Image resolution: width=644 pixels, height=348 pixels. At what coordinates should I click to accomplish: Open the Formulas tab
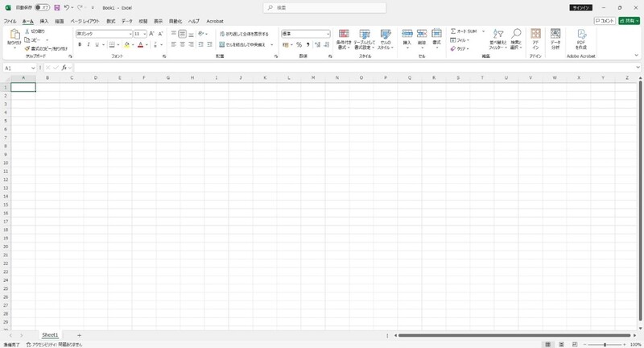pos(111,22)
